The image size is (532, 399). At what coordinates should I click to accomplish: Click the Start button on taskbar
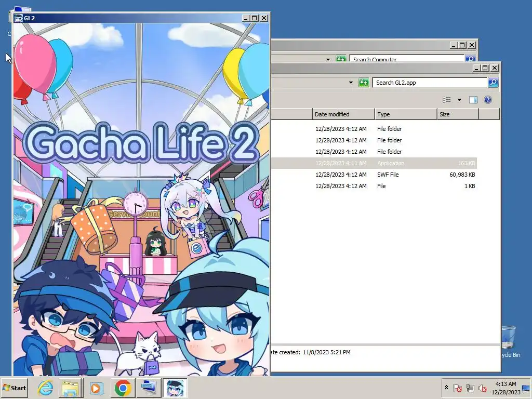click(14, 388)
